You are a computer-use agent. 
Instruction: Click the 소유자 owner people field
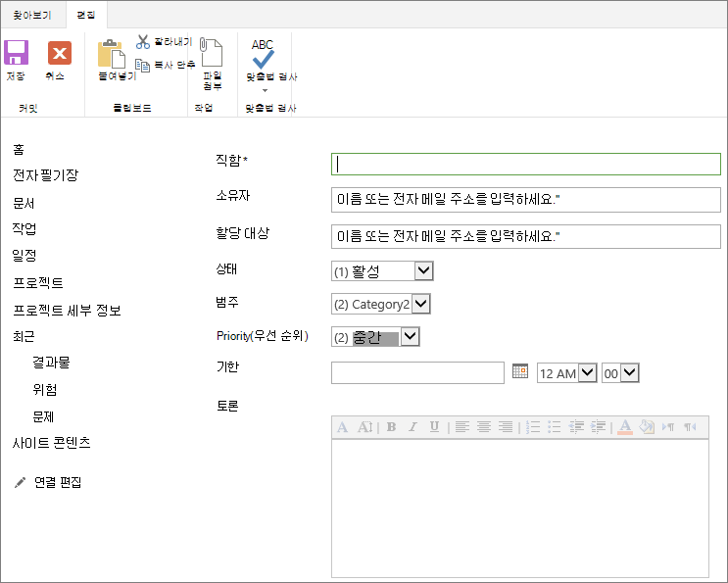(x=525, y=200)
